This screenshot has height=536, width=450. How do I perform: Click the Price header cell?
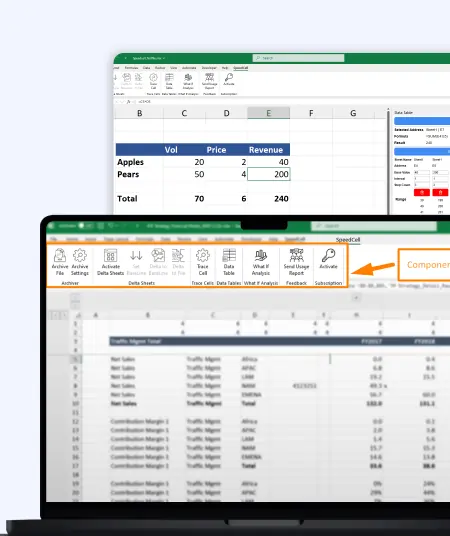point(226,150)
